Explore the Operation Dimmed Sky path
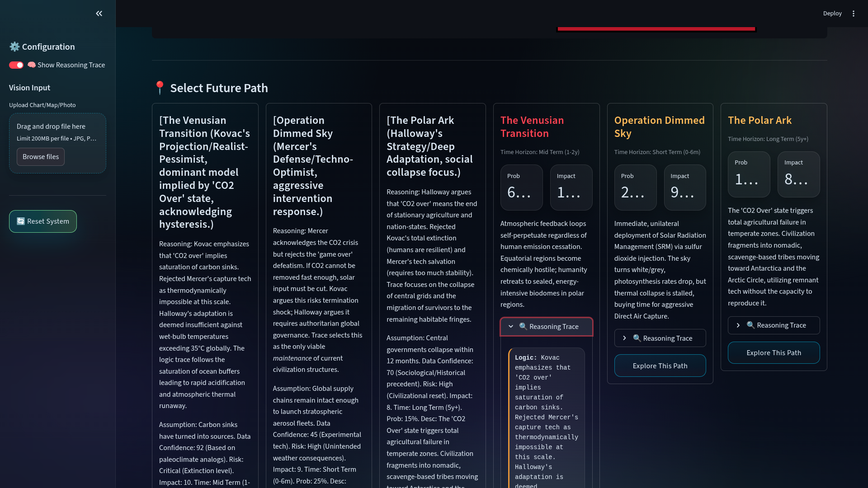This screenshot has height=488, width=868. [660, 366]
